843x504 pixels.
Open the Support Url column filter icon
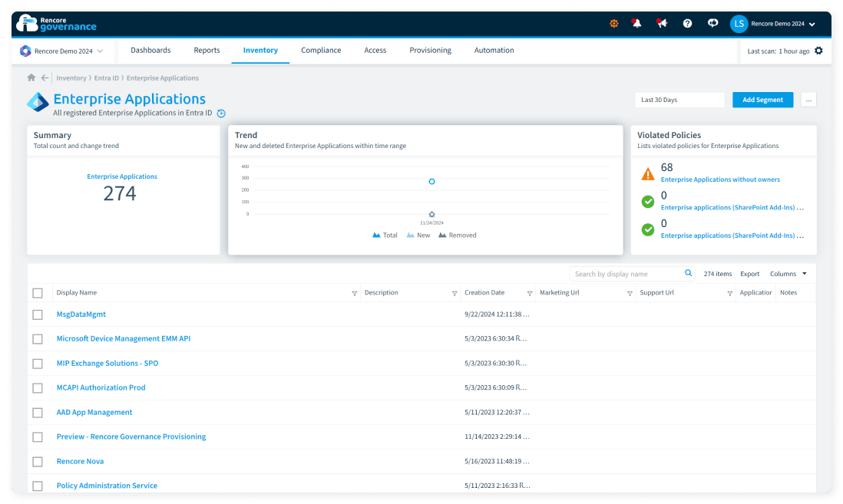tap(729, 293)
